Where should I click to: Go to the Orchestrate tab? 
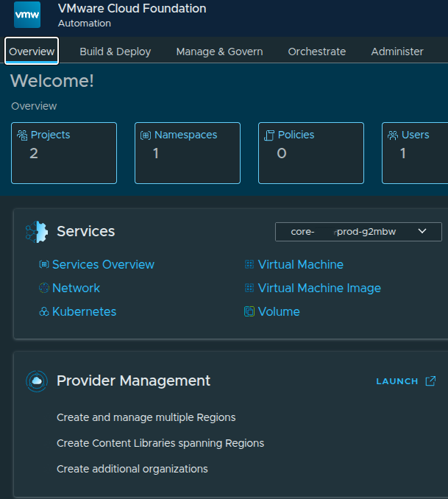pos(317,52)
